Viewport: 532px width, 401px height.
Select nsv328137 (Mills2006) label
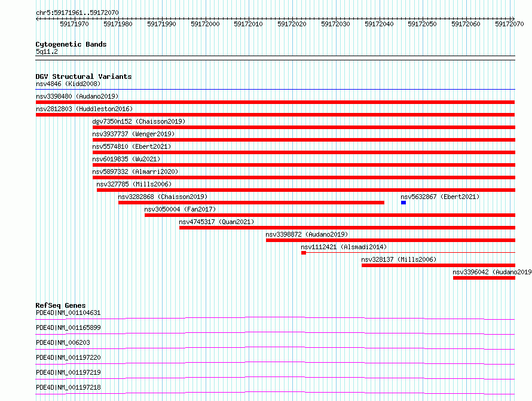pos(399,259)
